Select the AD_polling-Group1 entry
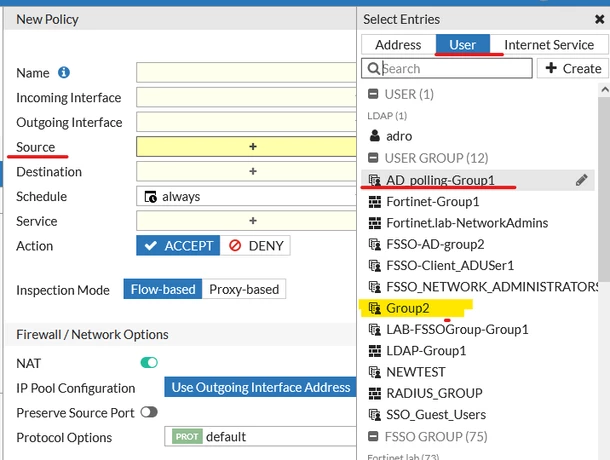 click(x=478, y=180)
